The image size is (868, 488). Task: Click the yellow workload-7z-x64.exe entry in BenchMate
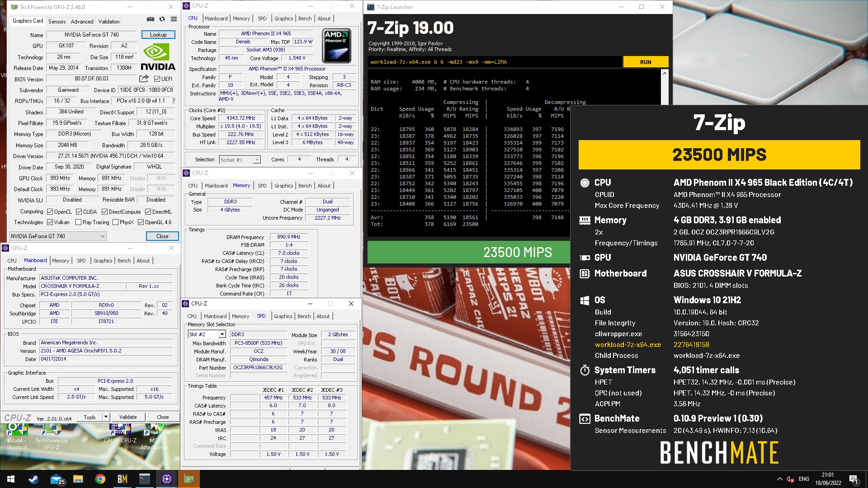[x=628, y=345]
